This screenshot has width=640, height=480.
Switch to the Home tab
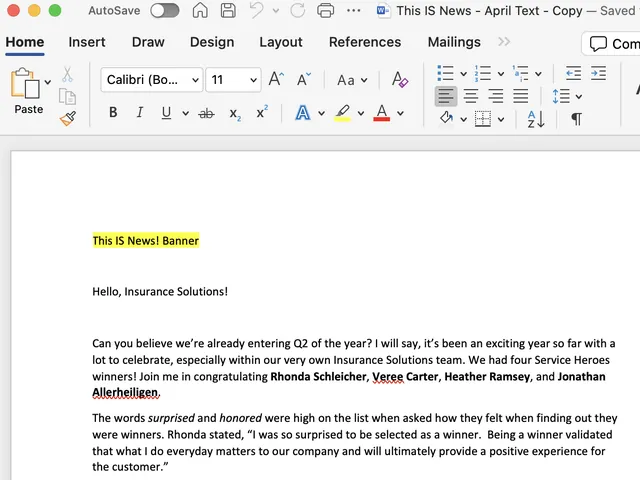pos(24,42)
